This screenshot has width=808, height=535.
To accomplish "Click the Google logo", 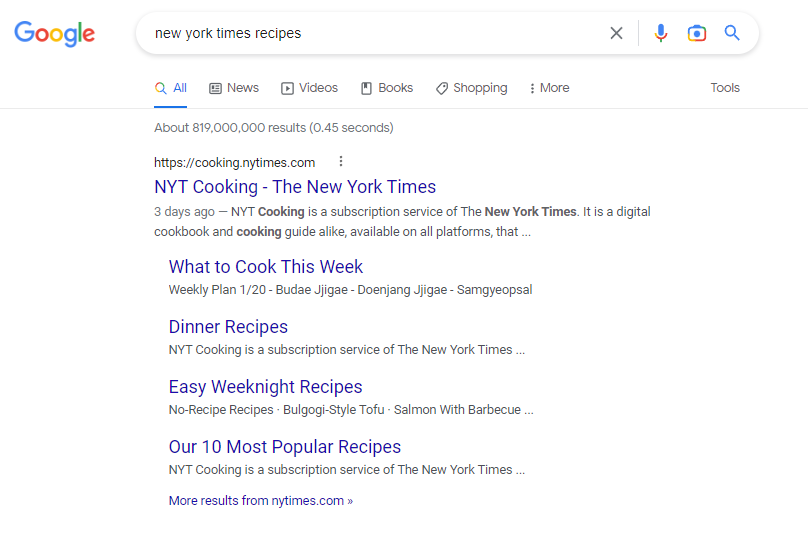I will tap(54, 33).
